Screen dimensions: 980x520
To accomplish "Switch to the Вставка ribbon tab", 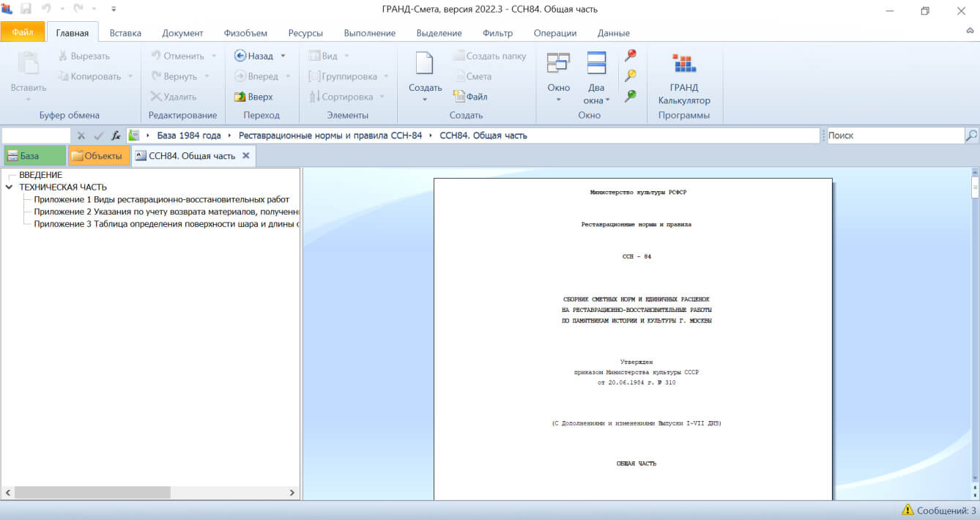I will pyautogui.click(x=125, y=33).
